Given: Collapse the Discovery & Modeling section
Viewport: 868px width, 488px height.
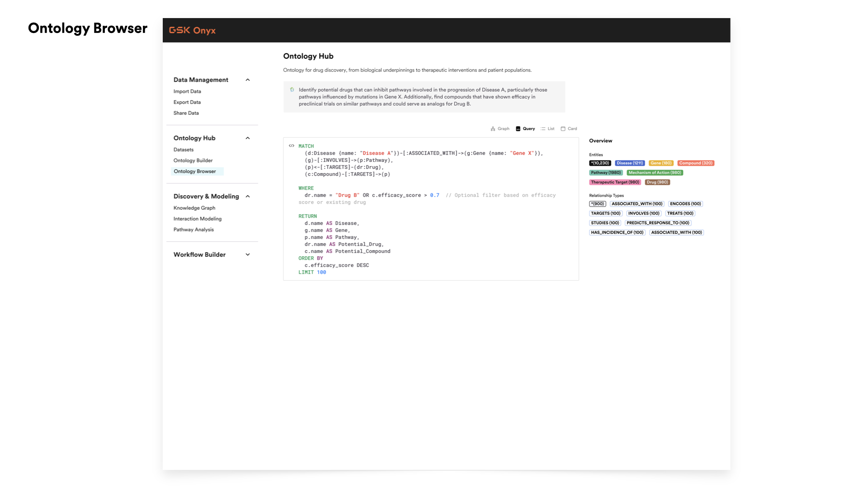Looking at the screenshot, I should [x=248, y=197].
